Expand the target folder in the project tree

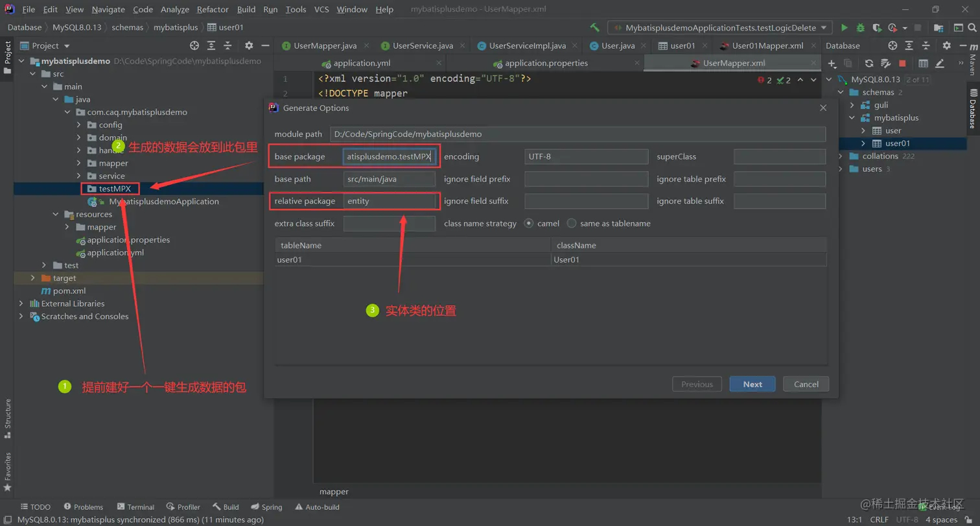point(33,278)
